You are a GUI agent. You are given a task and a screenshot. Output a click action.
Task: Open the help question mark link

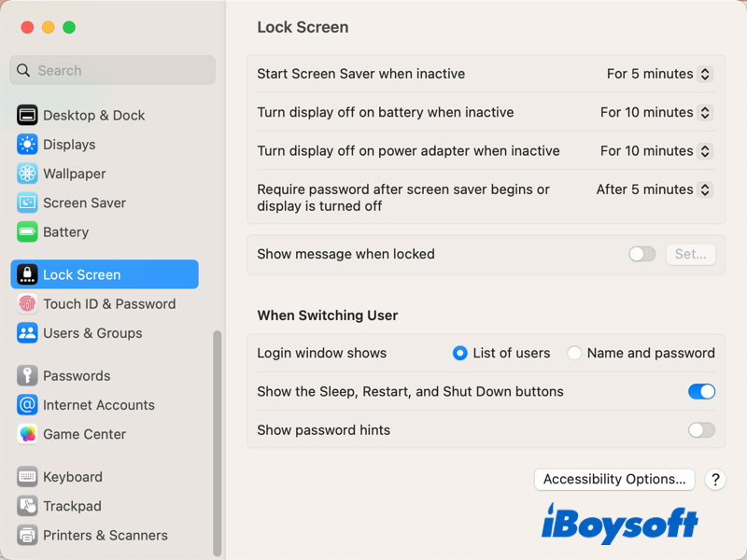coord(714,480)
